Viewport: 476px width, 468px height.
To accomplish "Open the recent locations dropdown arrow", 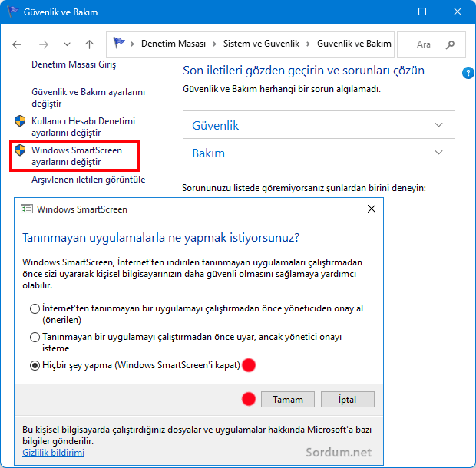I will [67, 44].
